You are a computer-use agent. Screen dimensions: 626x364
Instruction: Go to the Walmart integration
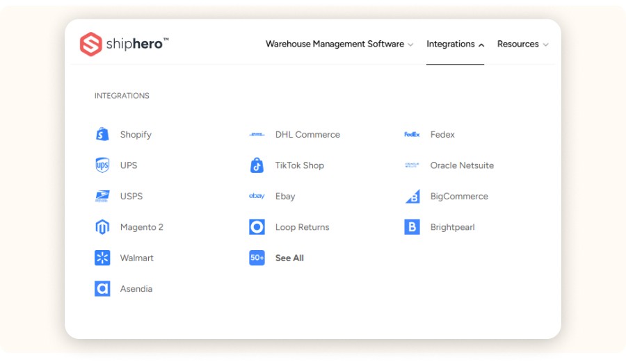[136, 258]
